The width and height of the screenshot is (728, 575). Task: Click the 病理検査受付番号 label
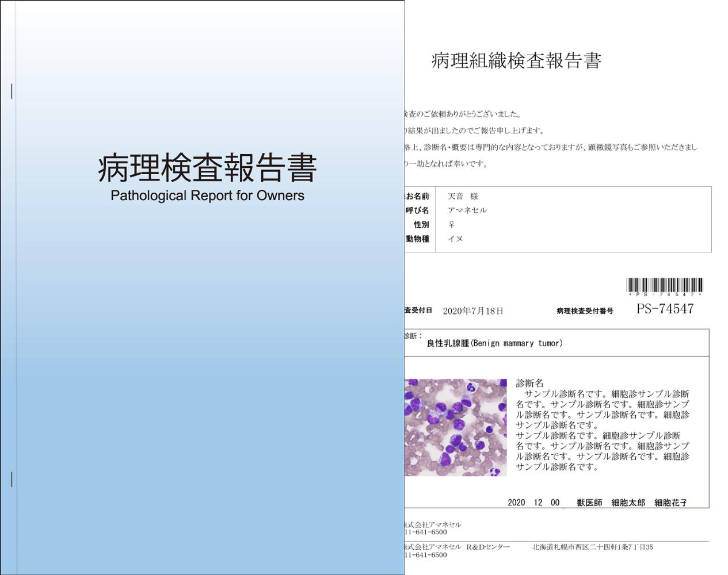coord(585,311)
